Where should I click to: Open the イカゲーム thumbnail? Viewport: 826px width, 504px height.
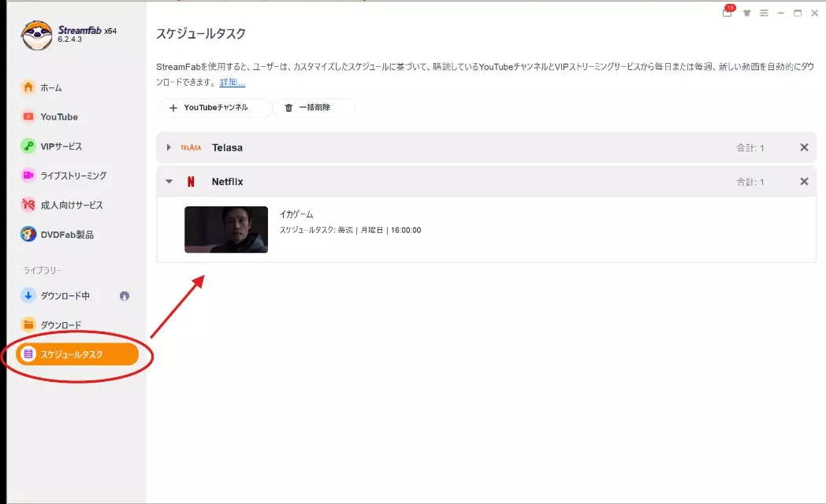(x=226, y=229)
